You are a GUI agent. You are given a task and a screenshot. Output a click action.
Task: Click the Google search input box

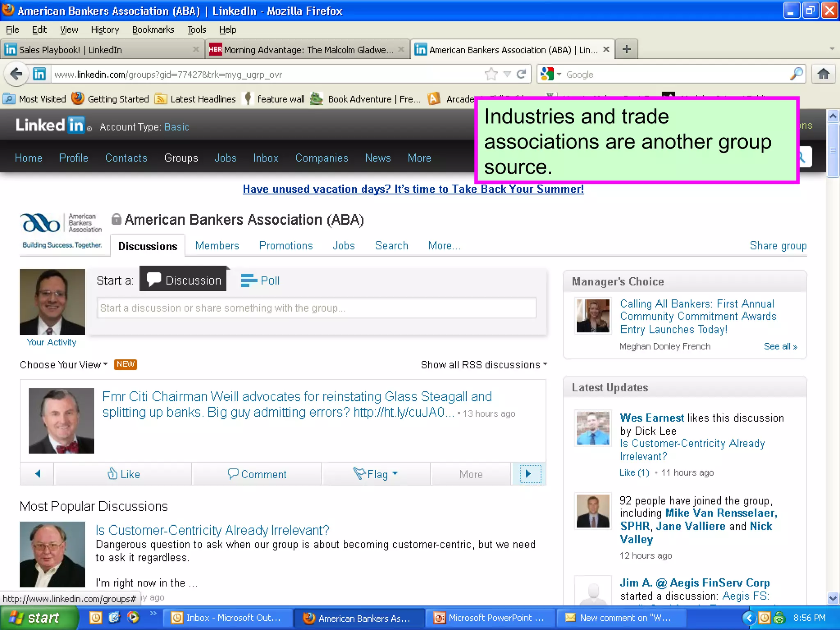(x=675, y=74)
